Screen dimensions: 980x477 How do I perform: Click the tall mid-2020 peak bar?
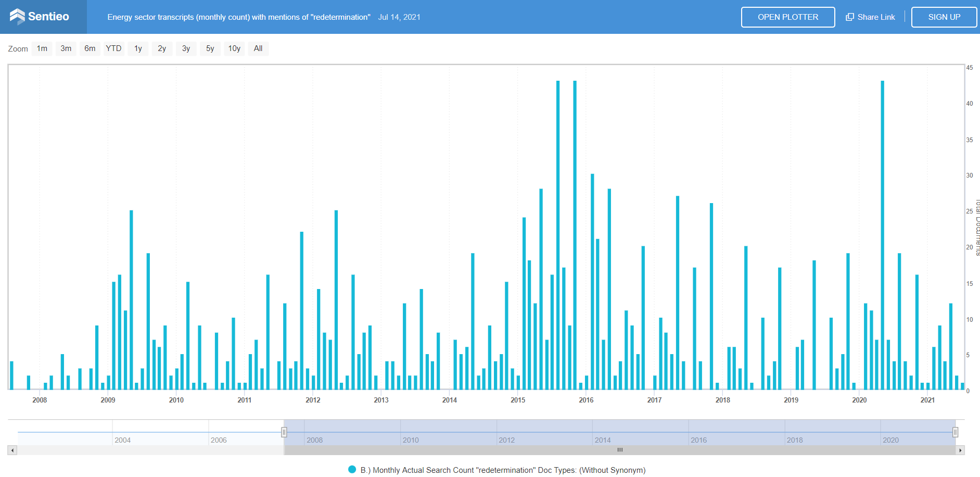[883, 235]
